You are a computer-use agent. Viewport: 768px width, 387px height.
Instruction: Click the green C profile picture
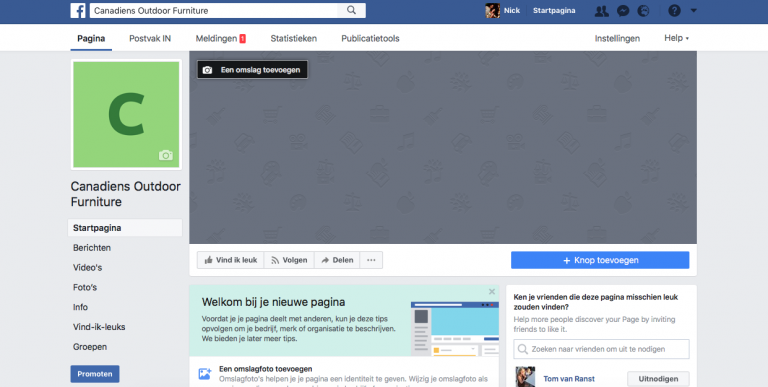point(126,115)
